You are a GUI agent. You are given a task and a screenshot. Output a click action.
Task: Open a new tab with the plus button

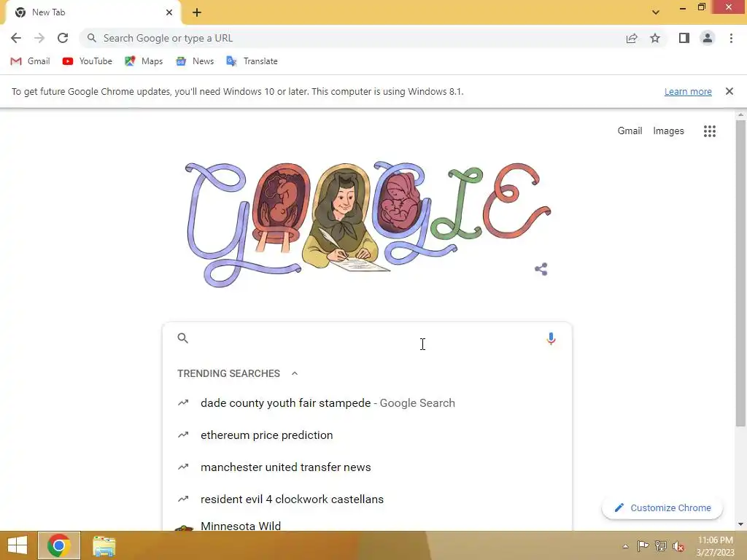[x=197, y=12]
